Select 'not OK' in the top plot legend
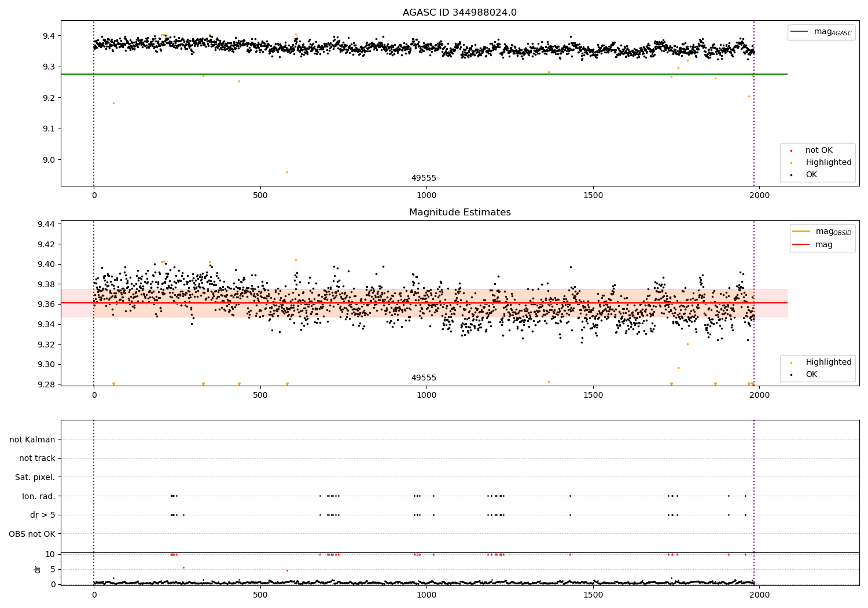 tap(819, 151)
